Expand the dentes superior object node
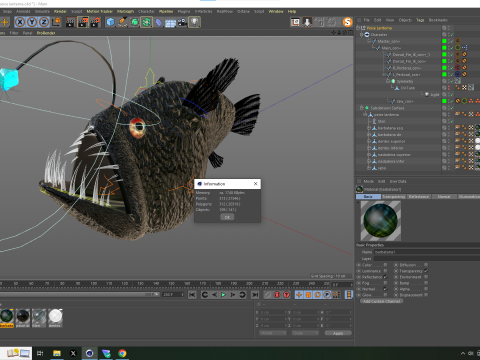 pyautogui.click(x=369, y=141)
